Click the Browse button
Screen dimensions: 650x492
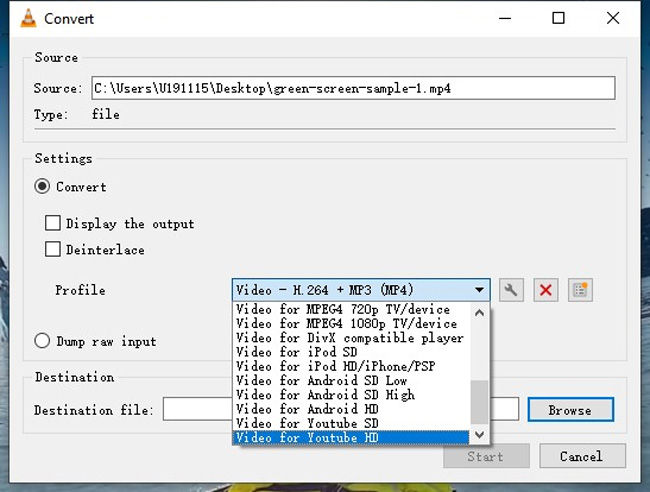(570, 410)
